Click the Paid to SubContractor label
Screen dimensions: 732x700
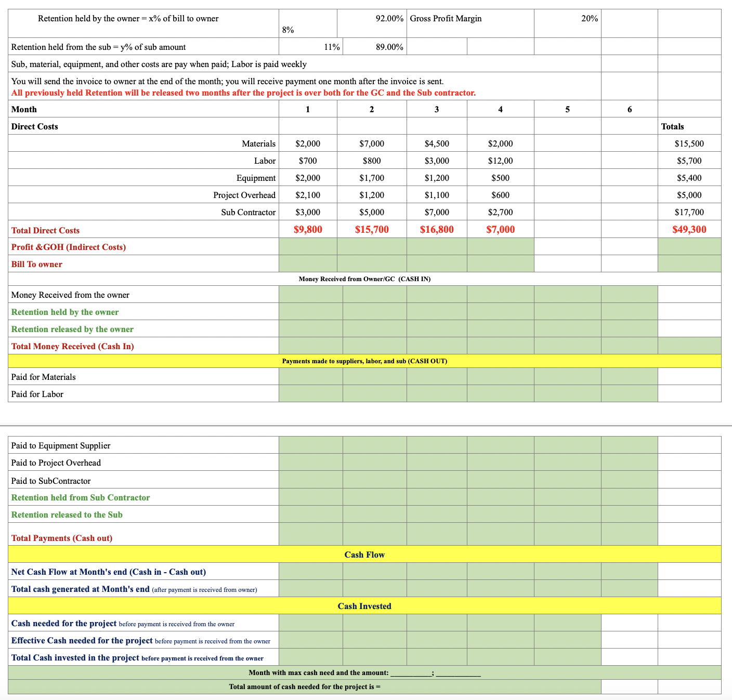51,481
